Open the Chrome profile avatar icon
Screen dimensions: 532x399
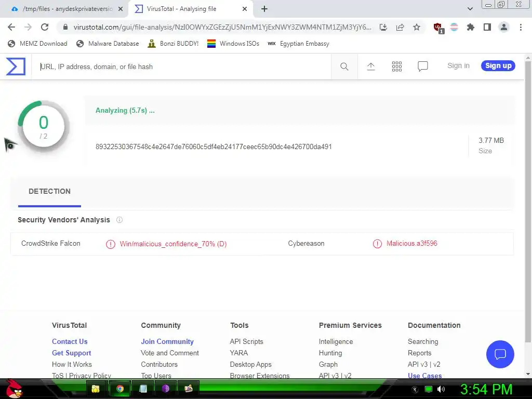(x=504, y=27)
